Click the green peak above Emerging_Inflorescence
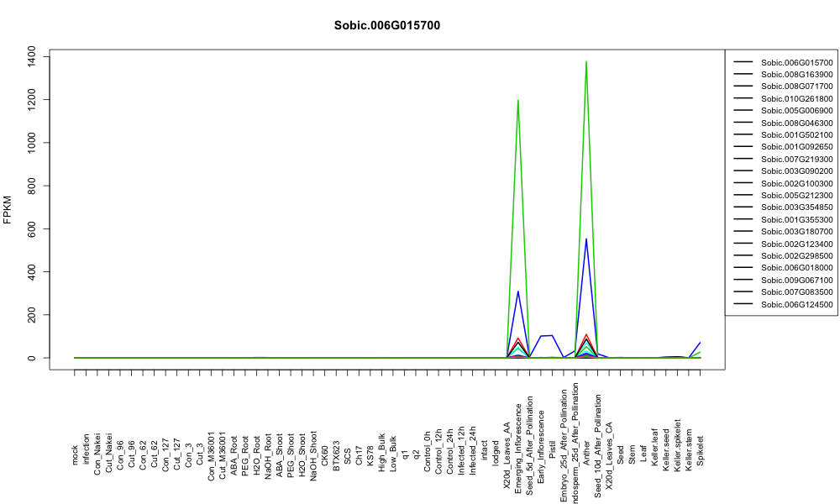Image resolution: width=840 pixels, height=504 pixels. tap(518, 101)
